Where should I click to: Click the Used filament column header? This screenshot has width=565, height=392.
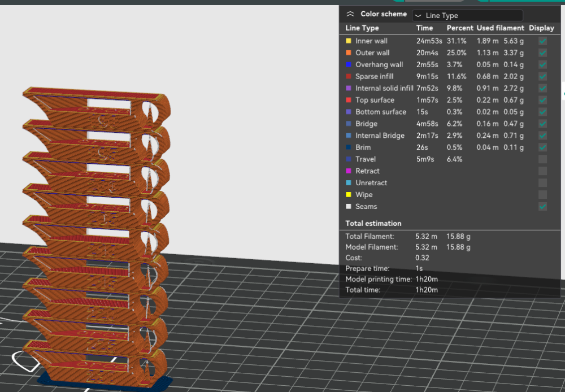click(500, 28)
